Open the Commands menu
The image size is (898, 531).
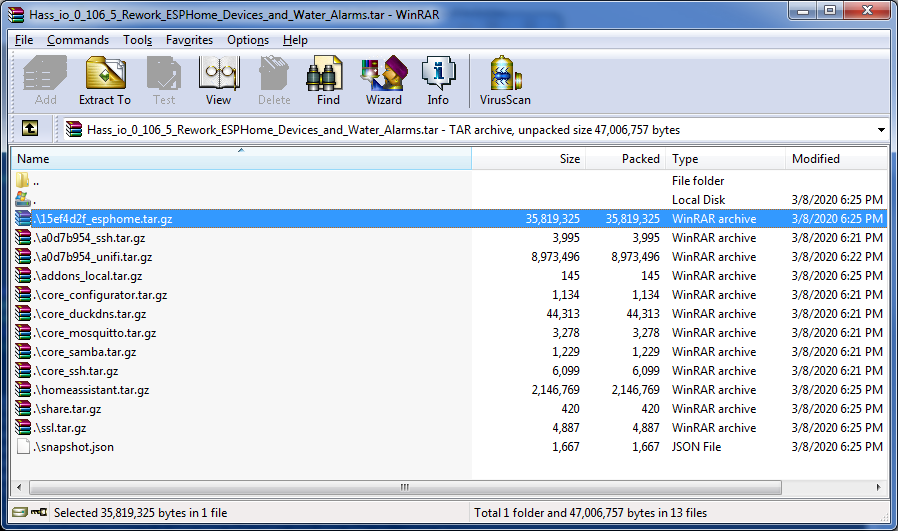(78, 40)
